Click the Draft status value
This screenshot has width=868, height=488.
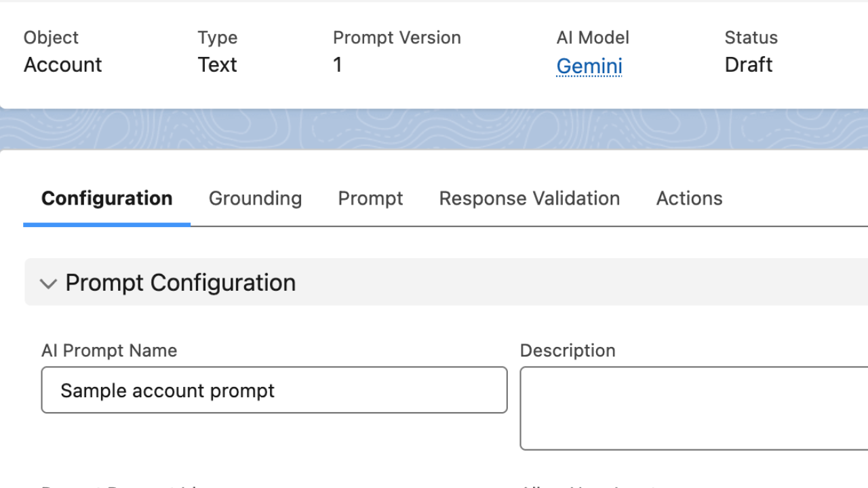pos(748,65)
